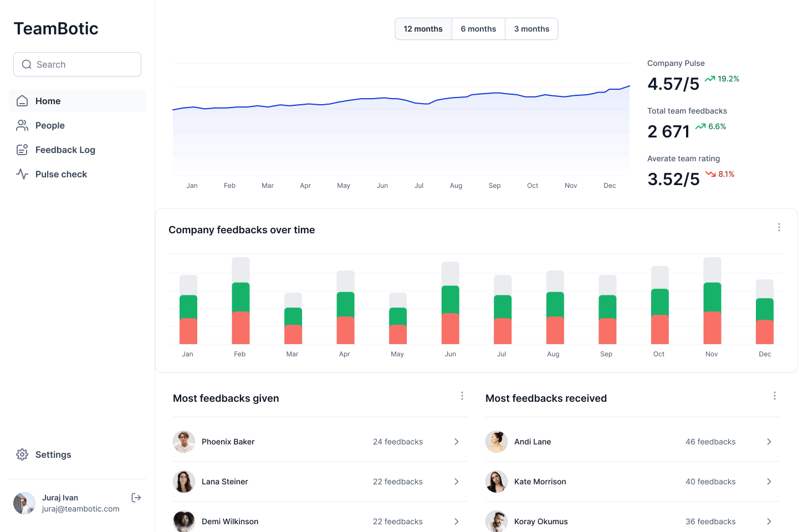Click the Pulse check heartbeat icon
Screen dimensions: 798x532
click(x=22, y=174)
